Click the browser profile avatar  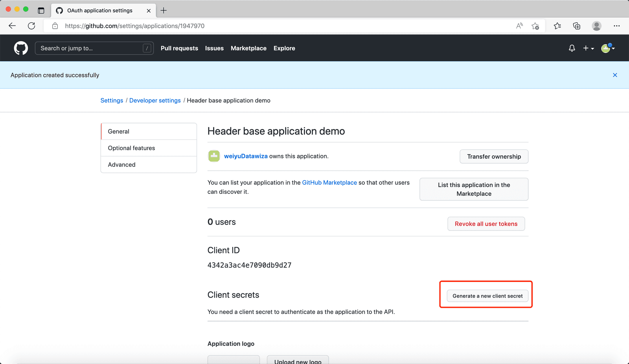click(x=597, y=26)
